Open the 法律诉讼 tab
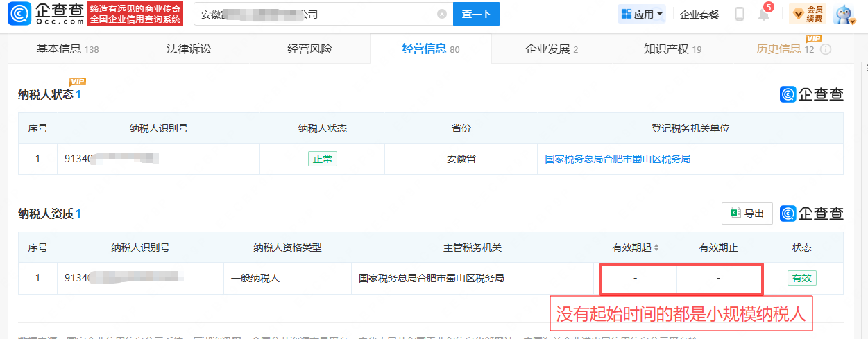The height and width of the screenshot is (339, 868). click(189, 49)
